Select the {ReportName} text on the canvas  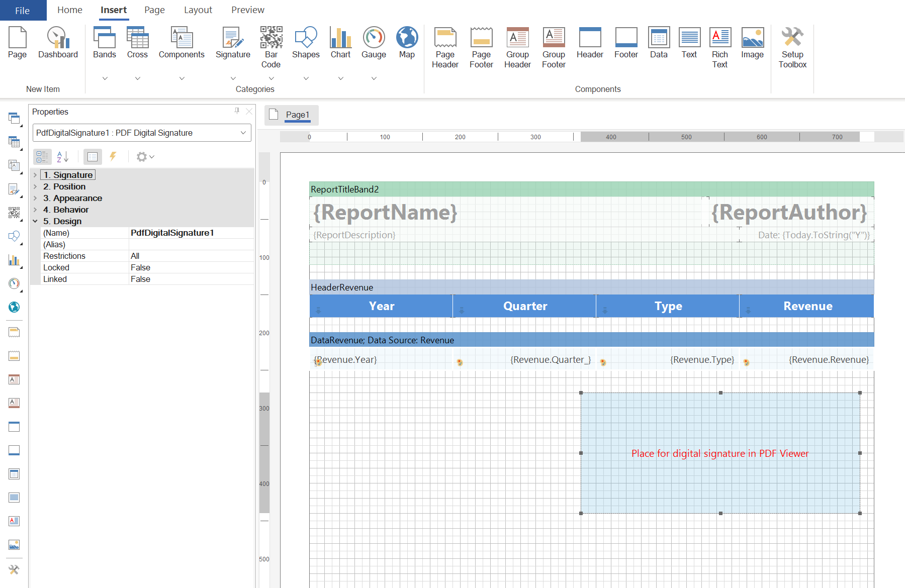[x=385, y=212]
